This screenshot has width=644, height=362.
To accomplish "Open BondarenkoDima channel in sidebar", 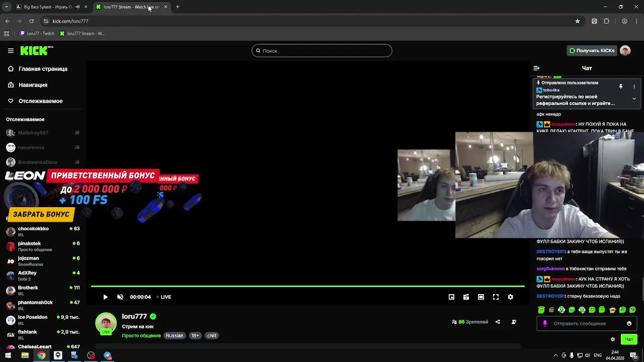I will [43, 162].
